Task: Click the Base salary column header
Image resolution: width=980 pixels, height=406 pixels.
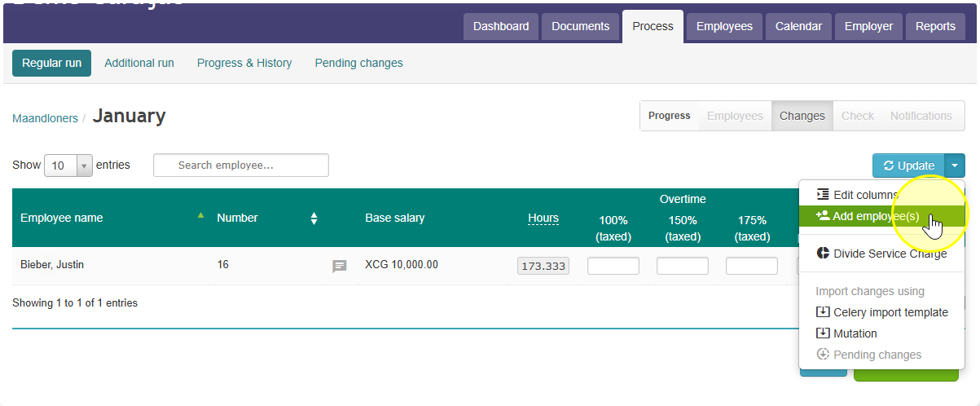Action: tap(395, 218)
